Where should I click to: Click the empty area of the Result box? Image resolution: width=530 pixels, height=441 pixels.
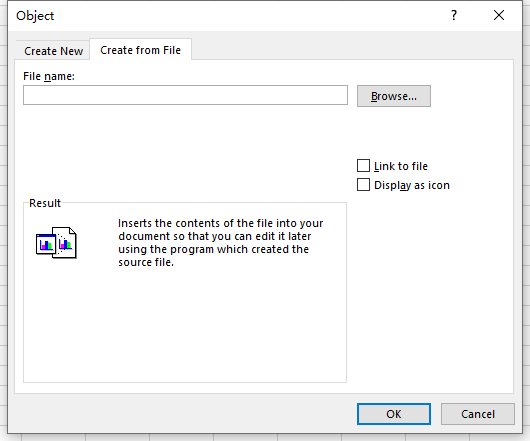tap(185, 324)
